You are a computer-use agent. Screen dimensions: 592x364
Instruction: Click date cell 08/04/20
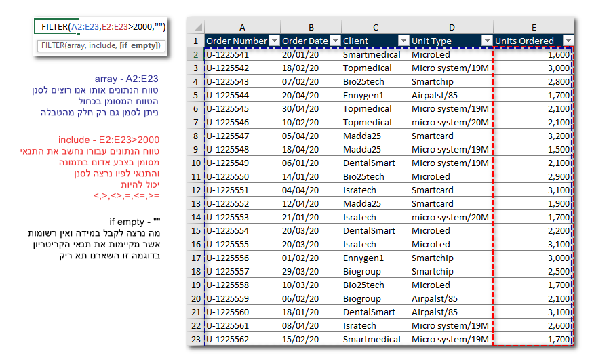[311, 325]
